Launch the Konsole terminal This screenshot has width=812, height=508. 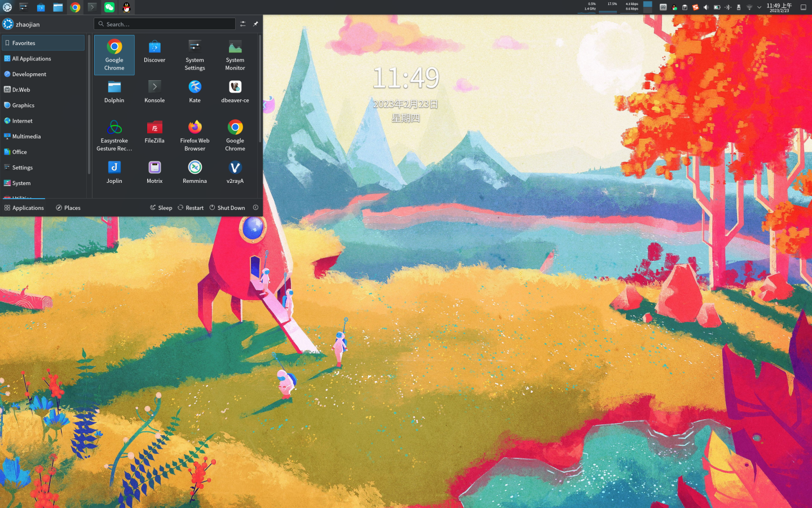click(x=154, y=91)
